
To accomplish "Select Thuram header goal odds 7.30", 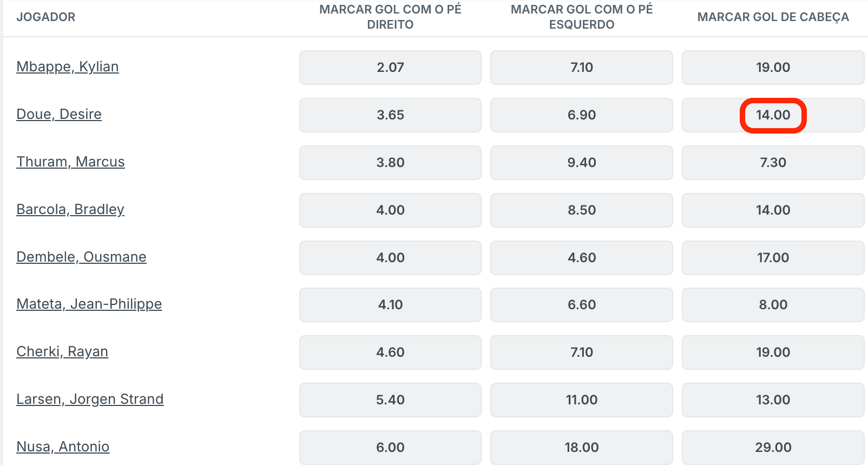I will coord(773,163).
